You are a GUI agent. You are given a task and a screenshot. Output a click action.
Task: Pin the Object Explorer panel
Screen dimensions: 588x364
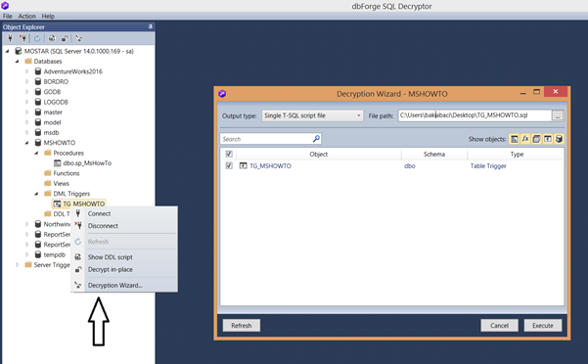tap(150, 26)
